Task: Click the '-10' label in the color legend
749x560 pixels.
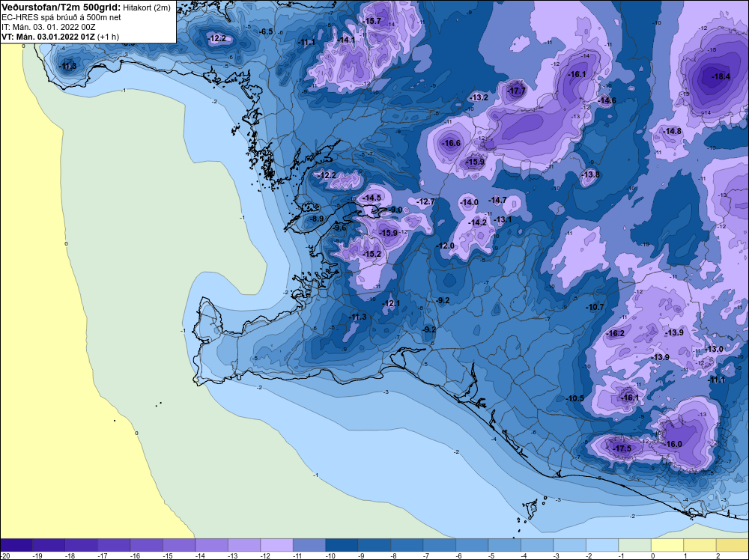Action: 330,556
